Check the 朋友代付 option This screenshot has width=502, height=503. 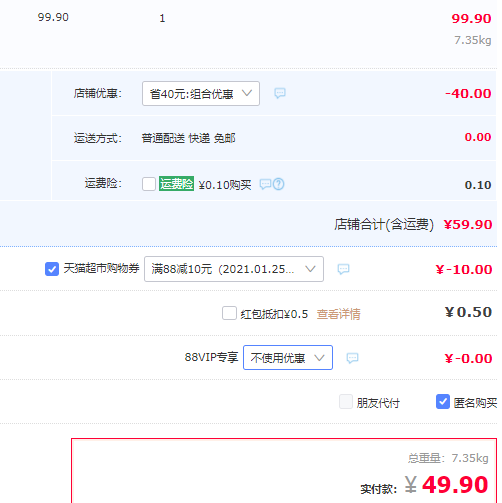tap(346, 402)
